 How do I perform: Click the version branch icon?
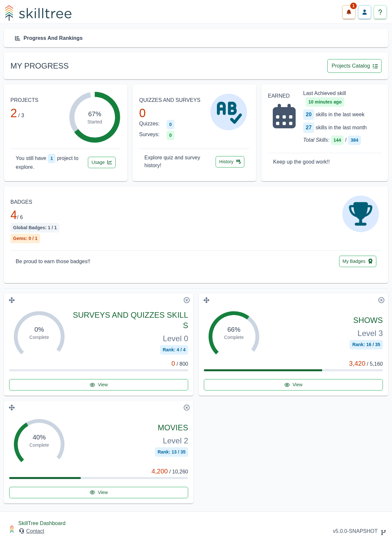(384, 532)
